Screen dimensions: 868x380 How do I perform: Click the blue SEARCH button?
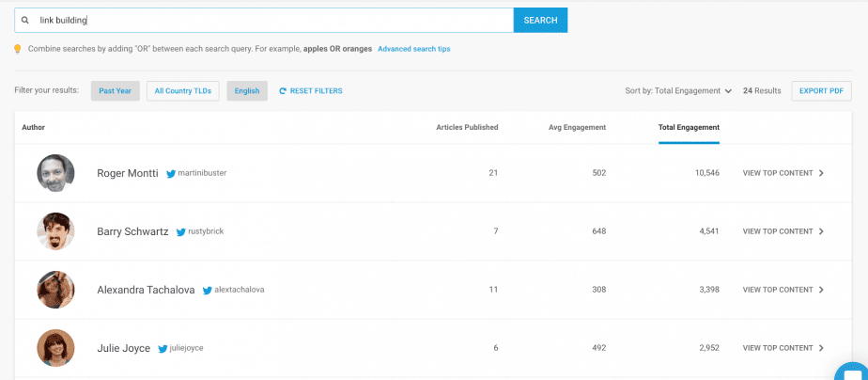[x=540, y=21]
